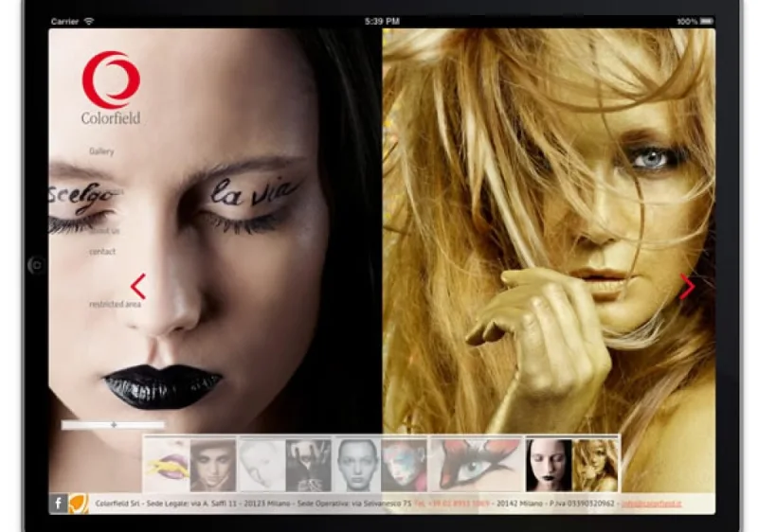Select the grayscale hands-over-face thumbnail
Screen dimensions: 758x532
[x=309, y=465]
